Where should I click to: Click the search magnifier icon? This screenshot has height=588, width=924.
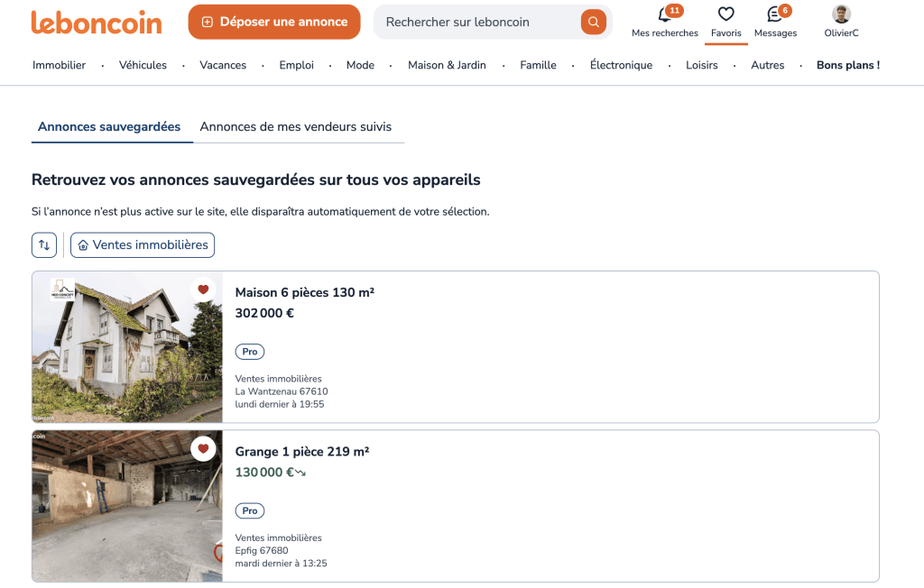pos(593,21)
